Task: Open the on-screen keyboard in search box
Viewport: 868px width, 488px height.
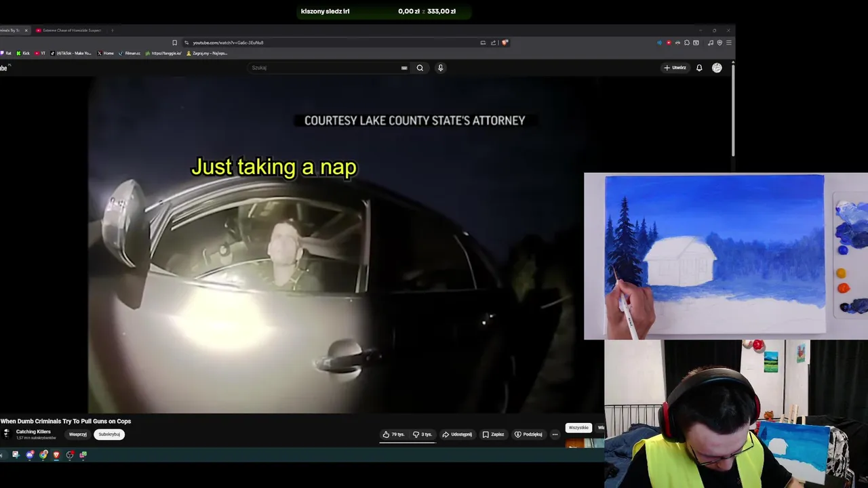Action: (404, 68)
